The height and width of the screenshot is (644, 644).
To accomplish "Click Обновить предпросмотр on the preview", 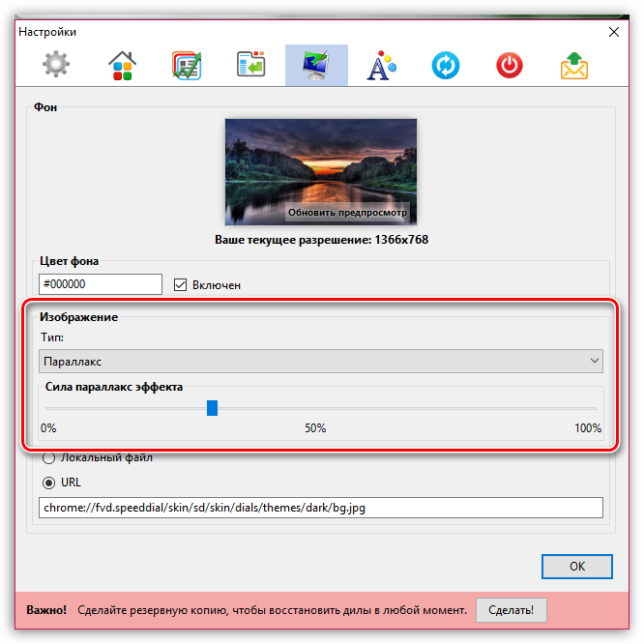I will tap(347, 213).
